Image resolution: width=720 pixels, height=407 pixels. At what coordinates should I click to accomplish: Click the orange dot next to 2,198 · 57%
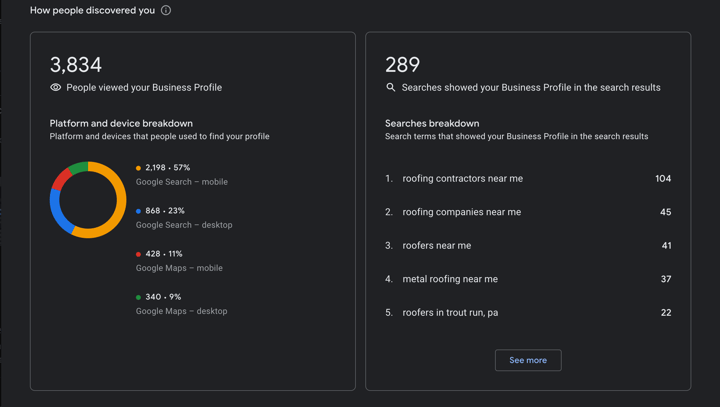click(139, 168)
